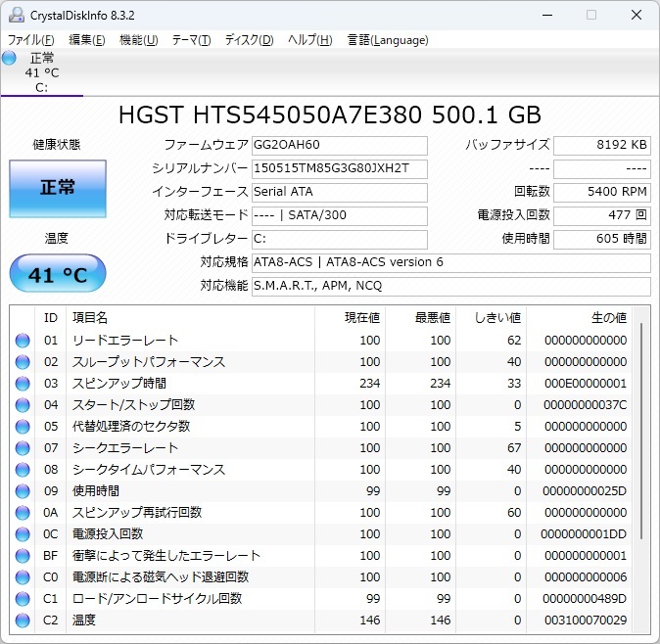Click the 対応機能 field S.M.A.R.T., APM, NCQ
This screenshot has height=644, width=660.
(451, 287)
